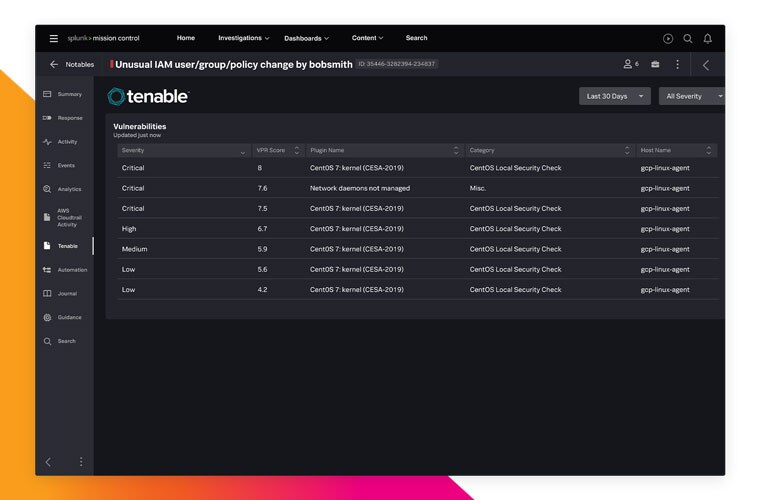Open the notifications bell
760x500 pixels.
click(x=708, y=39)
